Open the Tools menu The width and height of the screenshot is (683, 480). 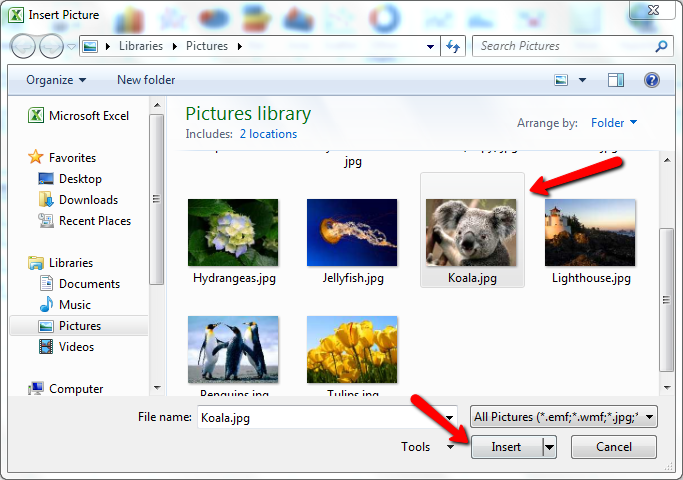(427, 447)
